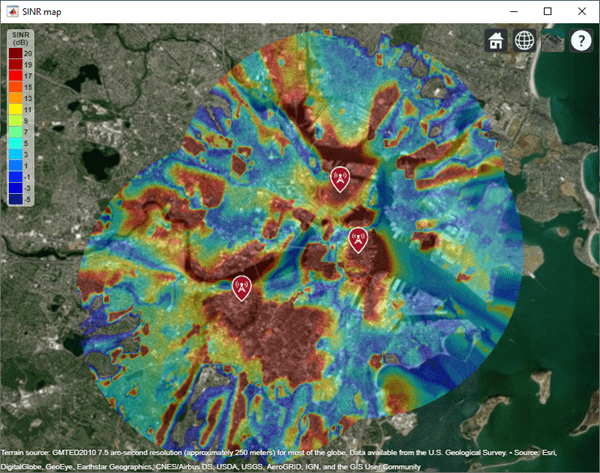600x473 pixels.
Task: Select the southwestern transmitter site marker
Action: 241,288
